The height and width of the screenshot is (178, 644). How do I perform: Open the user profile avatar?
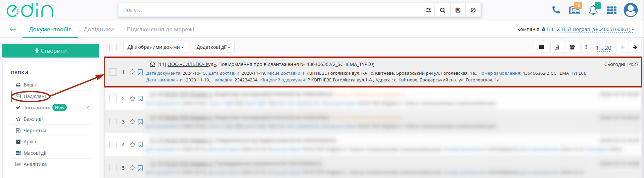tap(631, 10)
